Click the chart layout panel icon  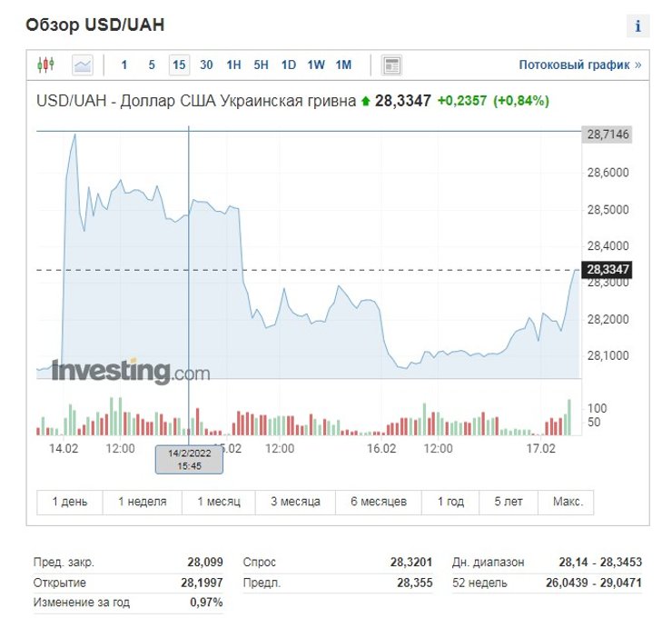pos(391,65)
